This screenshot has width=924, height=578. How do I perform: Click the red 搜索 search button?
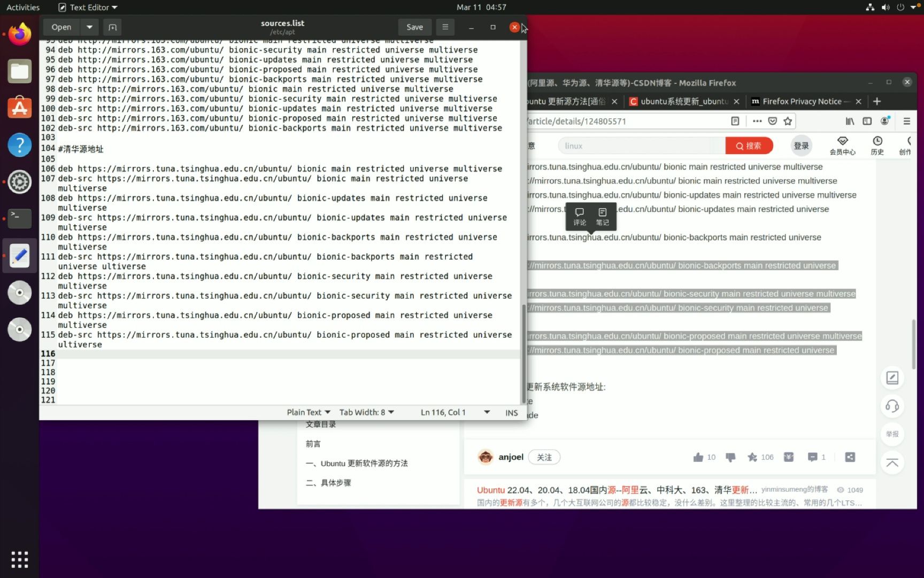click(749, 146)
